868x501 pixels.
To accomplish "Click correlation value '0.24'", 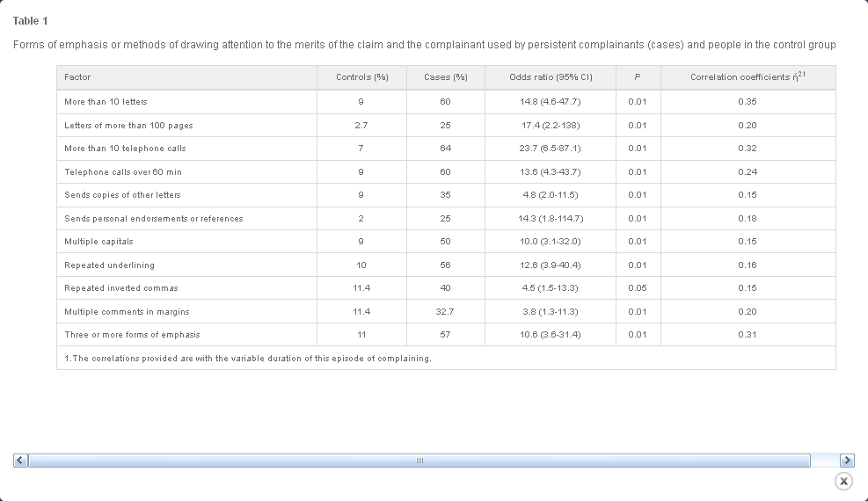I will coord(748,172).
